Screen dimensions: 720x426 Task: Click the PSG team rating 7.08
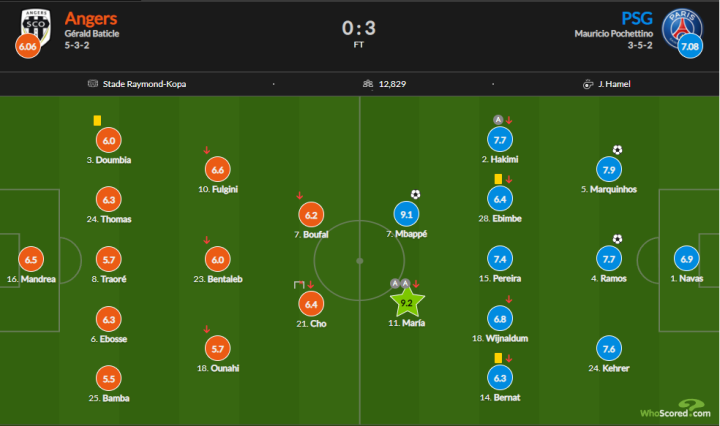pos(690,46)
